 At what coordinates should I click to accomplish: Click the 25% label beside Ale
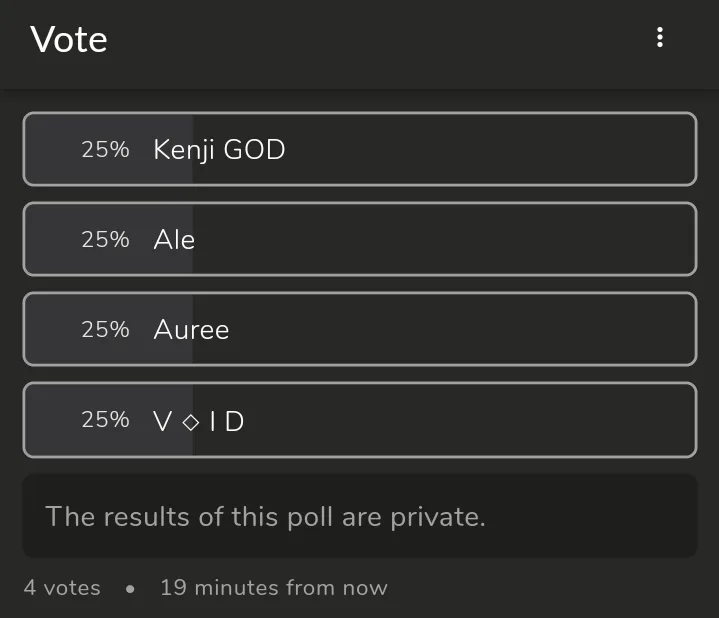(x=105, y=239)
